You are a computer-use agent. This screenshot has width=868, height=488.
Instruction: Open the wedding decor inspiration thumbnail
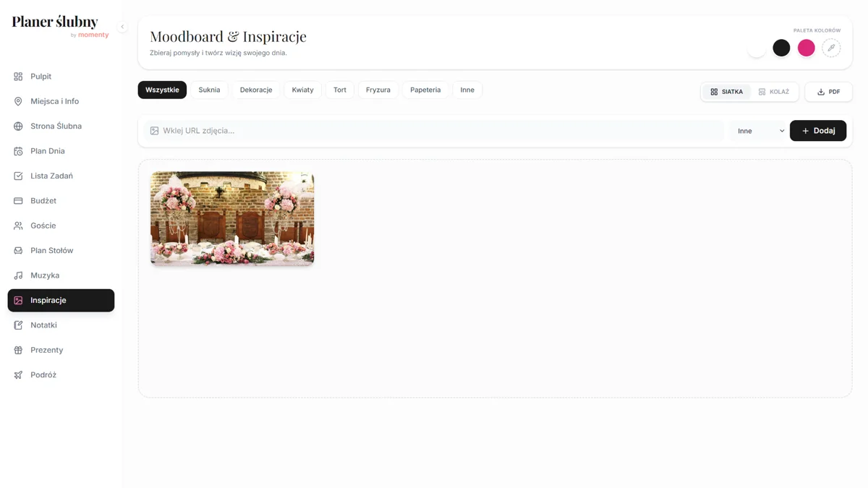tap(231, 218)
